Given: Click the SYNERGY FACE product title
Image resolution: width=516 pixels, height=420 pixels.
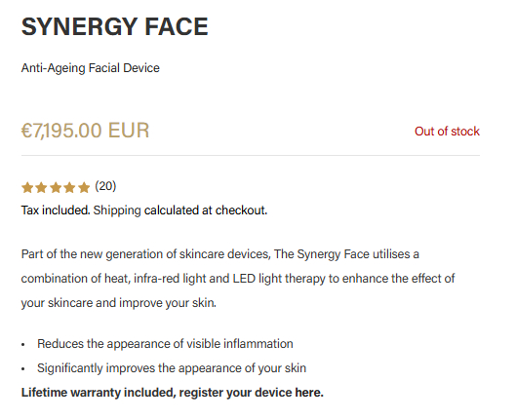Looking at the screenshot, I should [x=114, y=26].
